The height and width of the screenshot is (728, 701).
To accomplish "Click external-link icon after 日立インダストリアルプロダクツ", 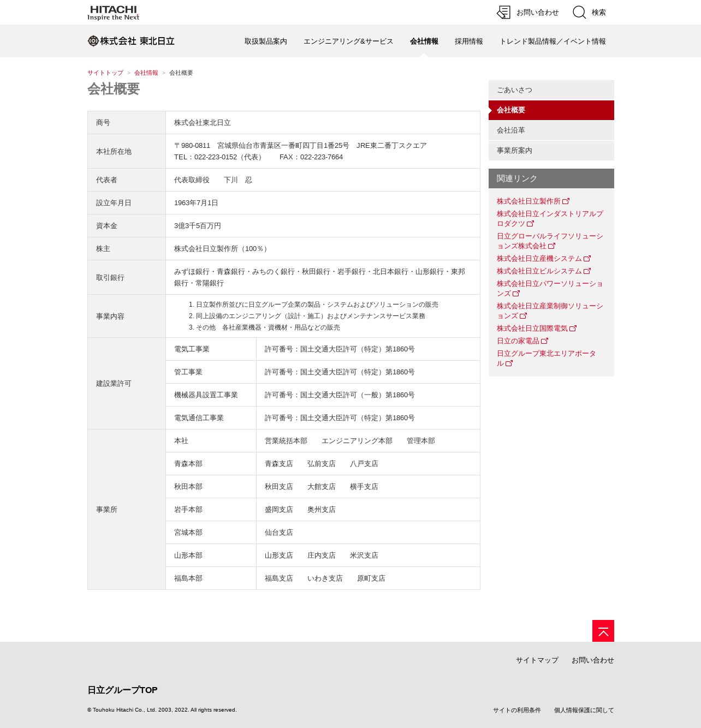I will tap(531, 224).
